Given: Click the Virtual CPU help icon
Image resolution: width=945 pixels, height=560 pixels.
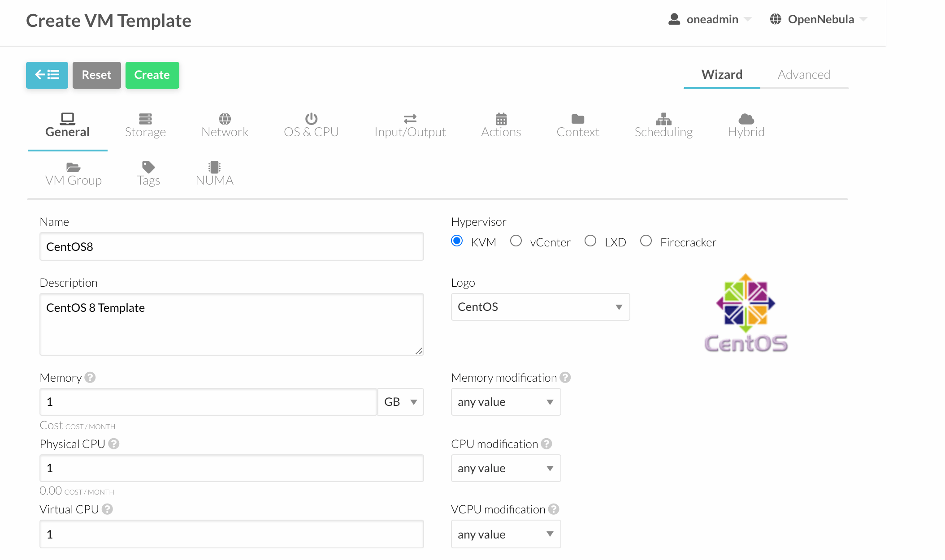Looking at the screenshot, I should coord(107,509).
